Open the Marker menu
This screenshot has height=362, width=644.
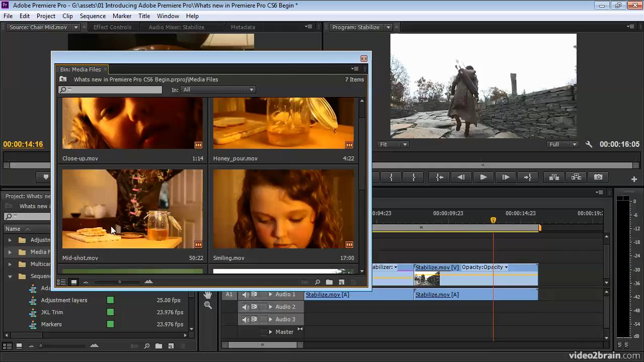point(122,16)
